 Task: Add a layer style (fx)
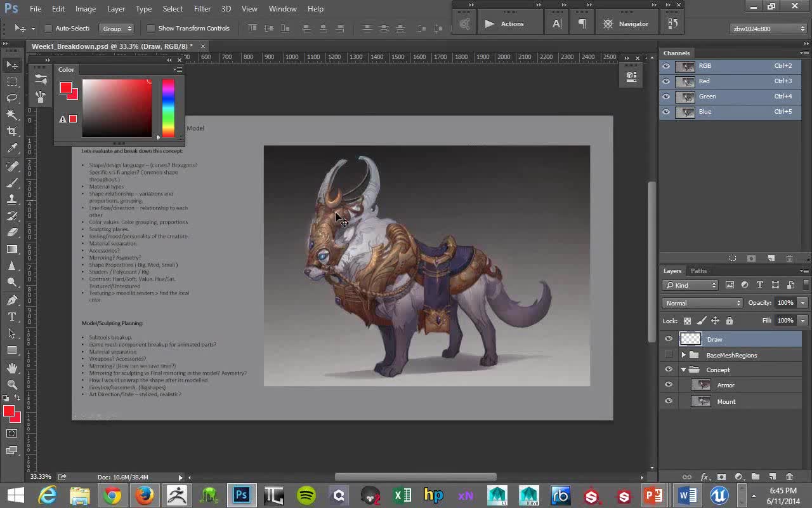[704, 477]
